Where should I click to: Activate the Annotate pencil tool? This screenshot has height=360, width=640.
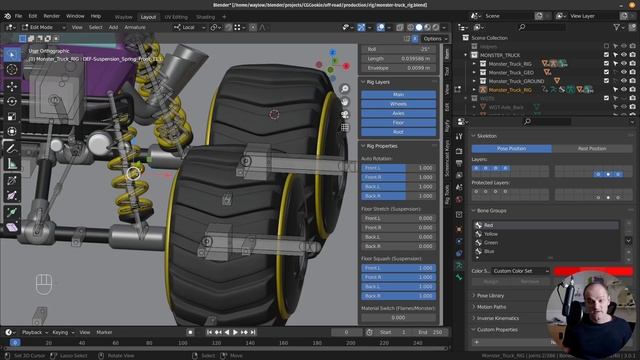coord(12,149)
